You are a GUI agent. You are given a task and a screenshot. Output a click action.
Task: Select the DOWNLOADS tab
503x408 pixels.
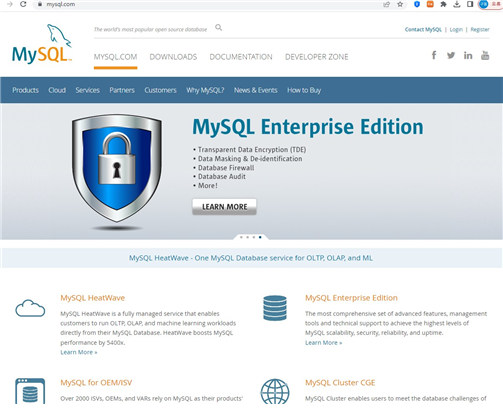pos(173,57)
